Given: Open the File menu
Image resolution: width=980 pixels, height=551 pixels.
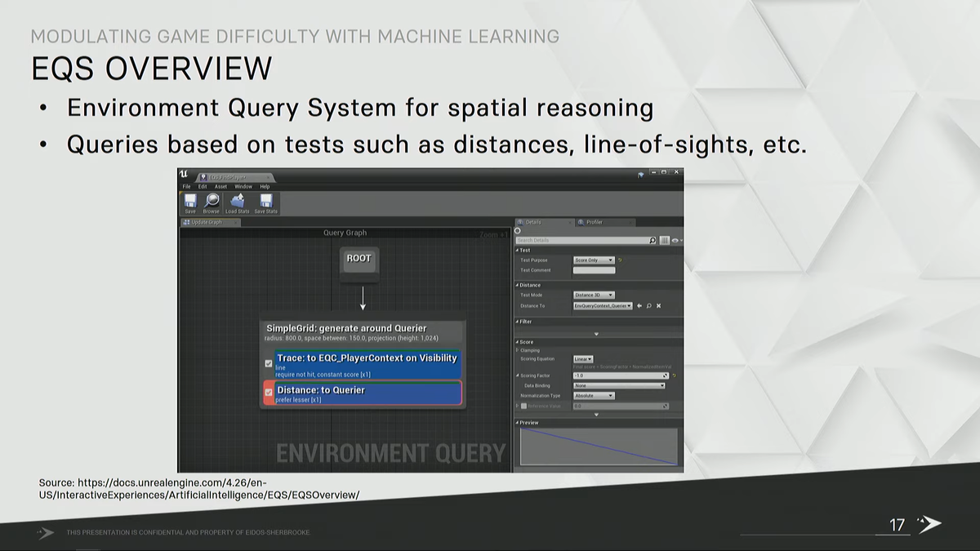Looking at the screenshot, I should 187,186.
